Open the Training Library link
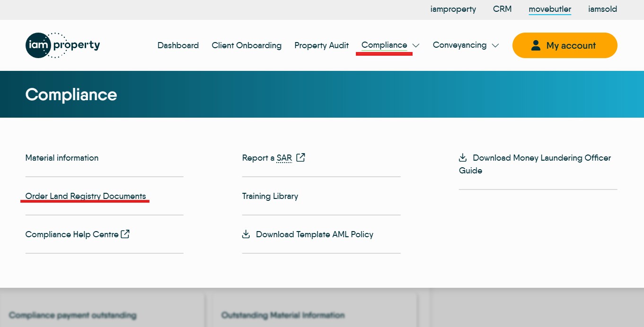This screenshot has width=644, height=327. (x=270, y=196)
